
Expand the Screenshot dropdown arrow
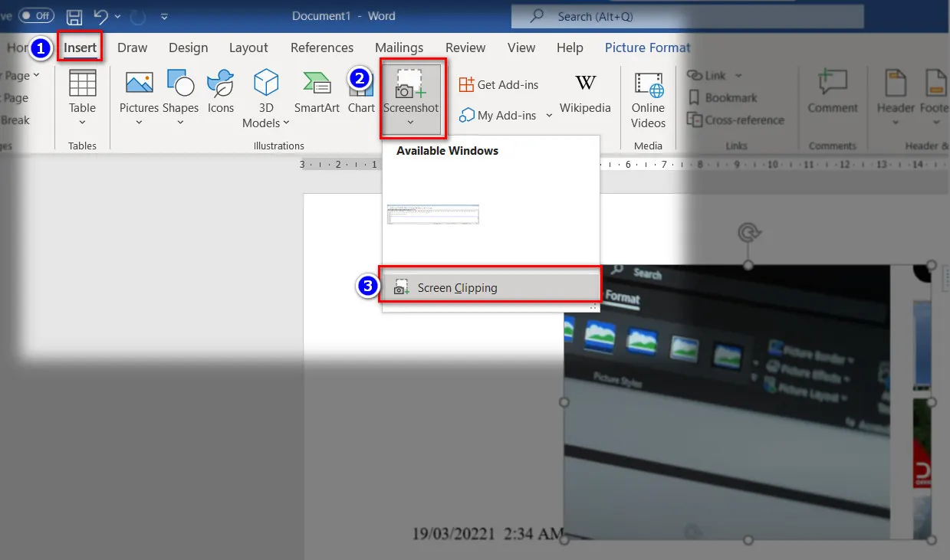411,123
